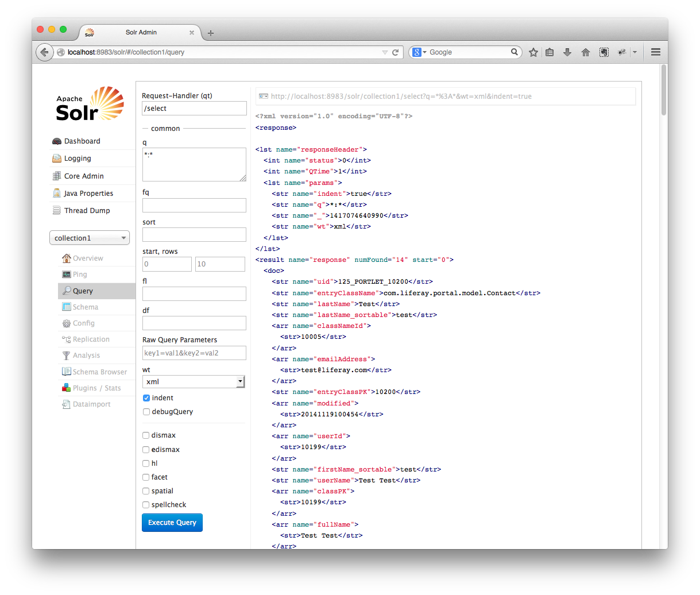Viewport: 700px width, 595px height.
Task: Open the bookmarks list icon
Action: pyautogui.click(x=550, y=52)
